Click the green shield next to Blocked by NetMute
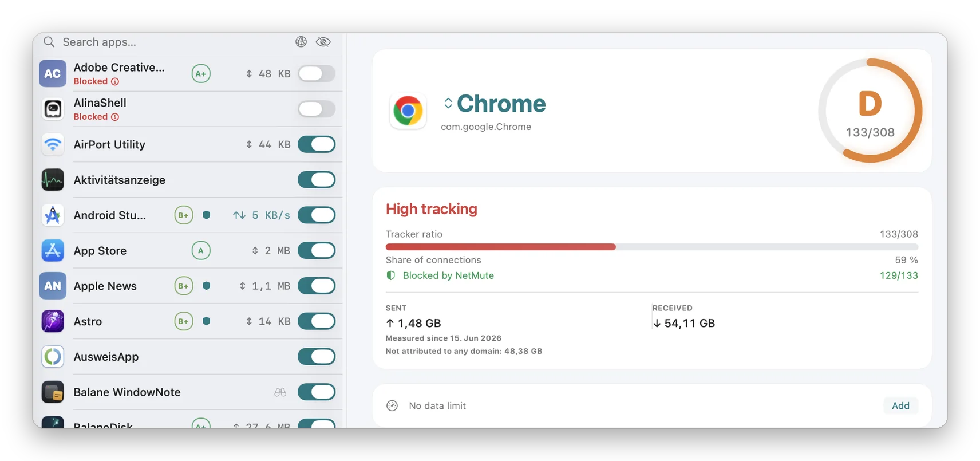 (391, 275)
